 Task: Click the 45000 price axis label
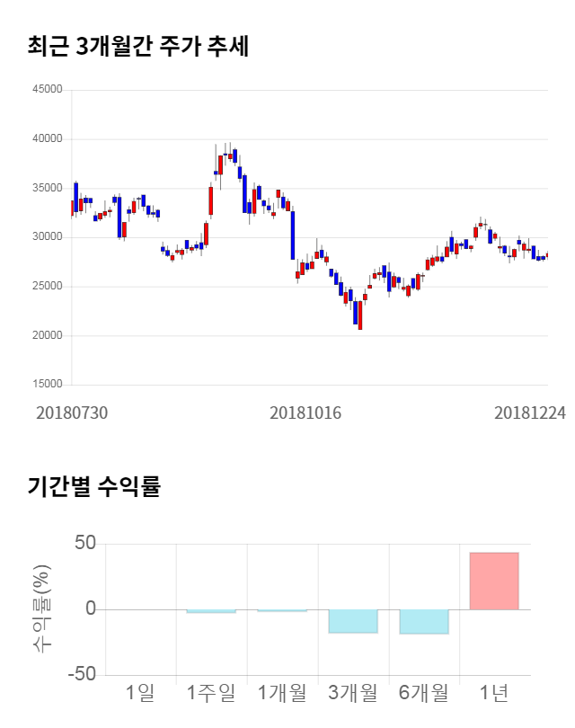click(x=47, y=90)
